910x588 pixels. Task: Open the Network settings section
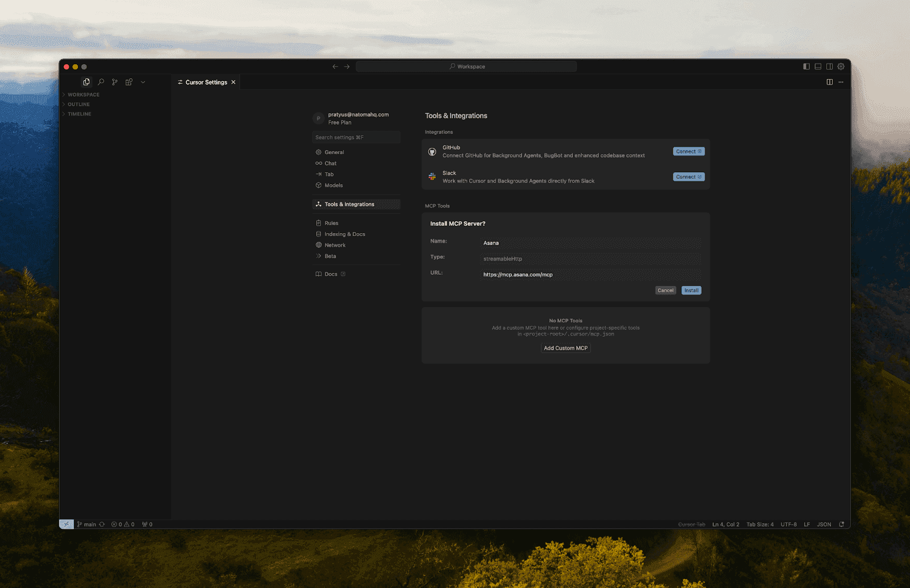point(356,245)
